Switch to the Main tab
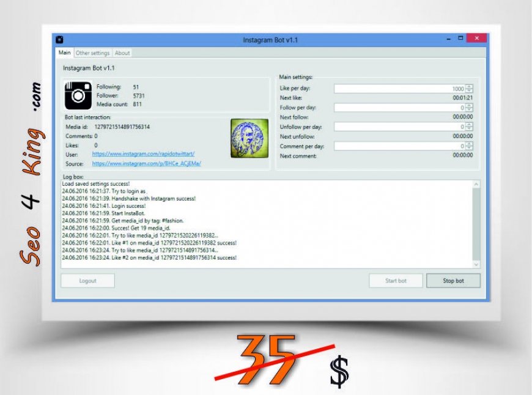The image size is (532, 395). pos(64,53)
